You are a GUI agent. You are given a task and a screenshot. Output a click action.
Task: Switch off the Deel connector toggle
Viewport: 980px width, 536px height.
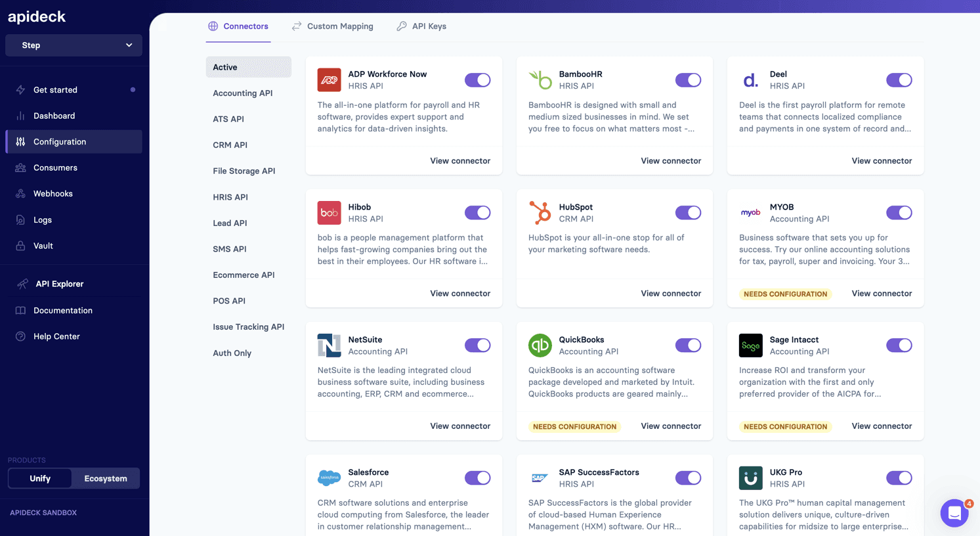899,80
